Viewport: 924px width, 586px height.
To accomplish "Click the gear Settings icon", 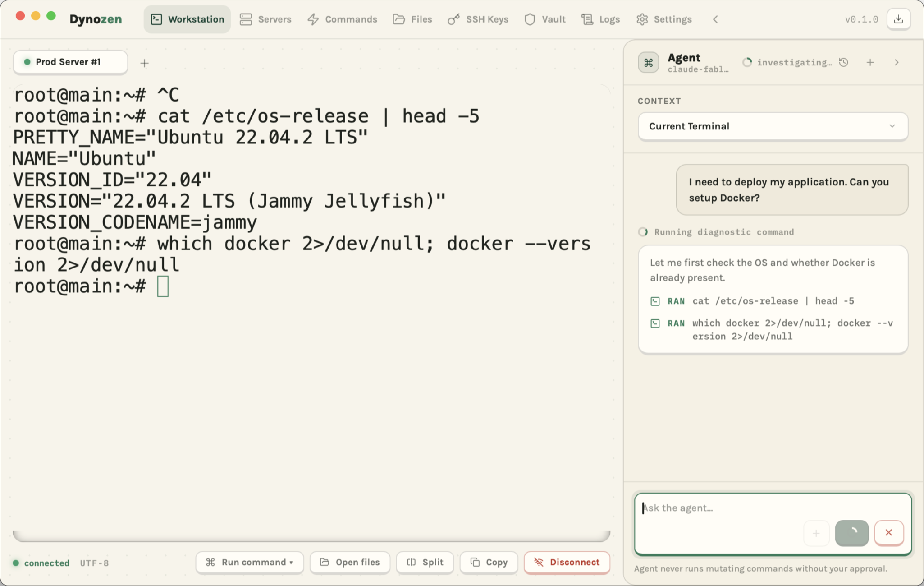I will [x=642, y=19].
